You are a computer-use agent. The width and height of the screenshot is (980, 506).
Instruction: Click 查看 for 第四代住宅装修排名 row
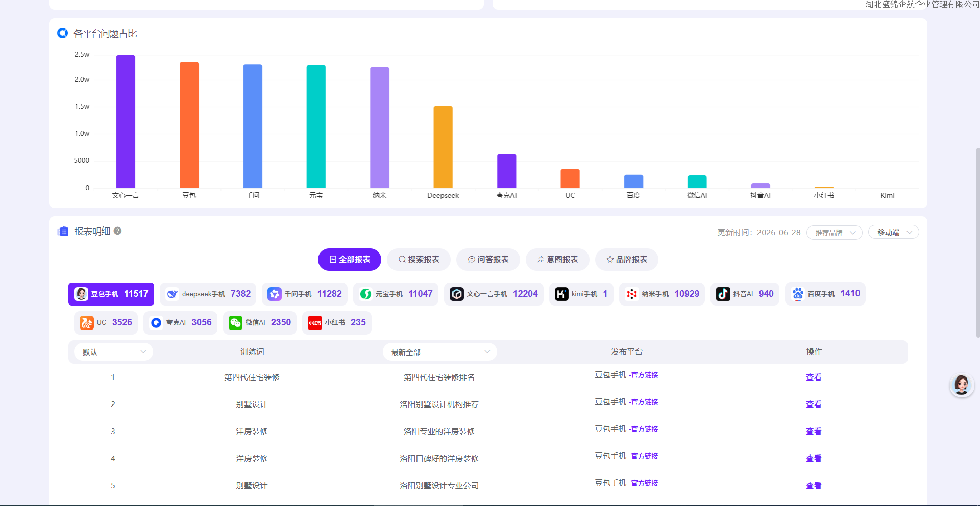pos(814,377)
